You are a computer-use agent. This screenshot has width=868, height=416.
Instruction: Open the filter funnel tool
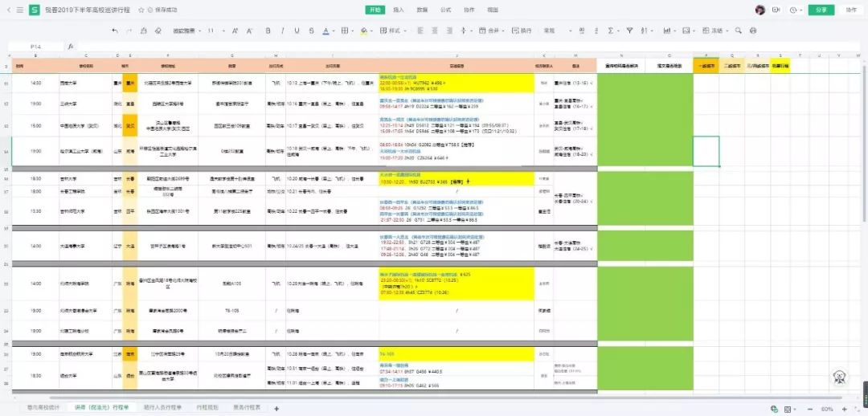629,31
